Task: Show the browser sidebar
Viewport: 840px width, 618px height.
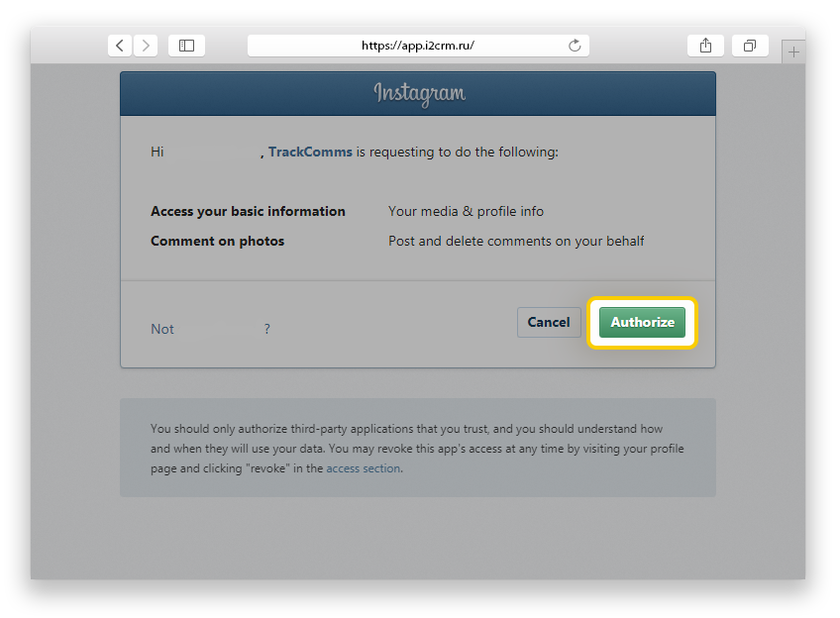Action: coord(186,46)
